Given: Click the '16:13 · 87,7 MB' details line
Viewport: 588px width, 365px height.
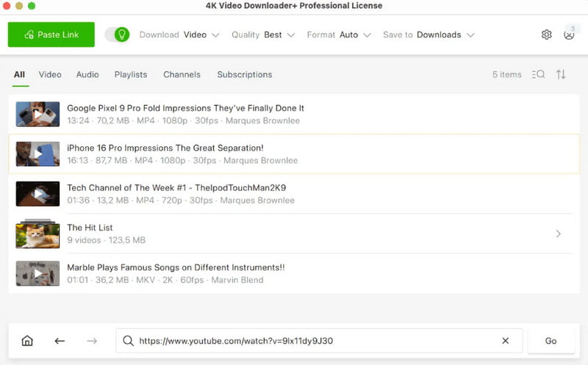Looking at the screenshot, I should pos(182,160).
